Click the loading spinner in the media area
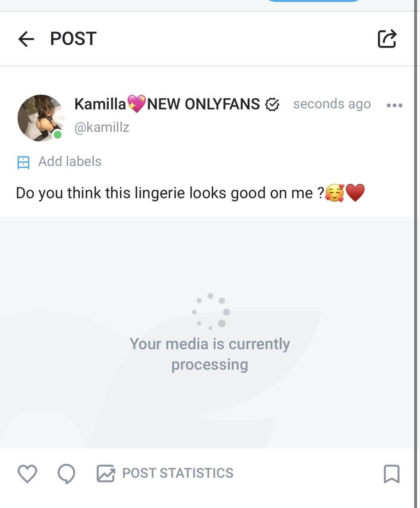 (x=211, y=312)
